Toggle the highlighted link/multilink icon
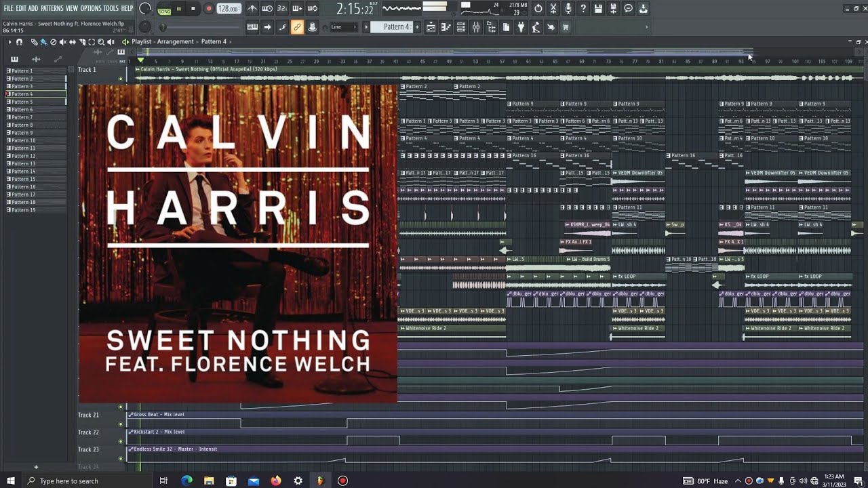This screenshot has height=488, width=868. (297, 27)
